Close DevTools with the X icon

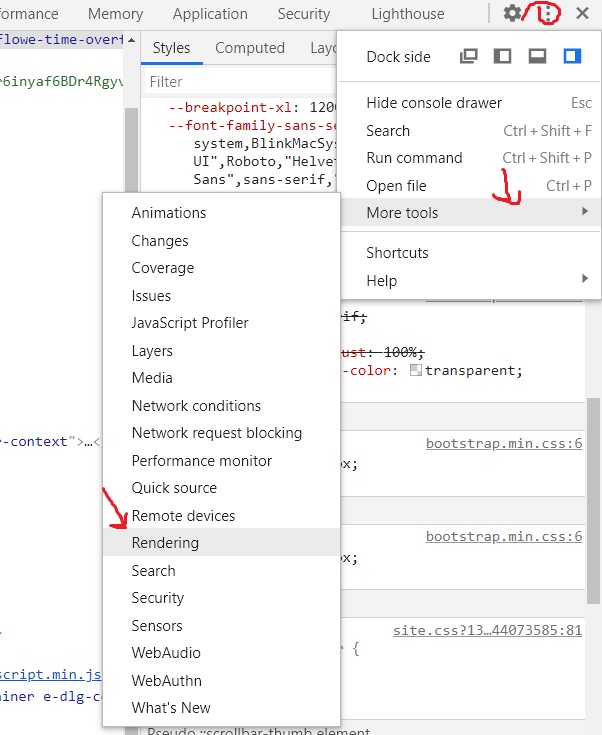pyautogui.click(x=583, y=14)
